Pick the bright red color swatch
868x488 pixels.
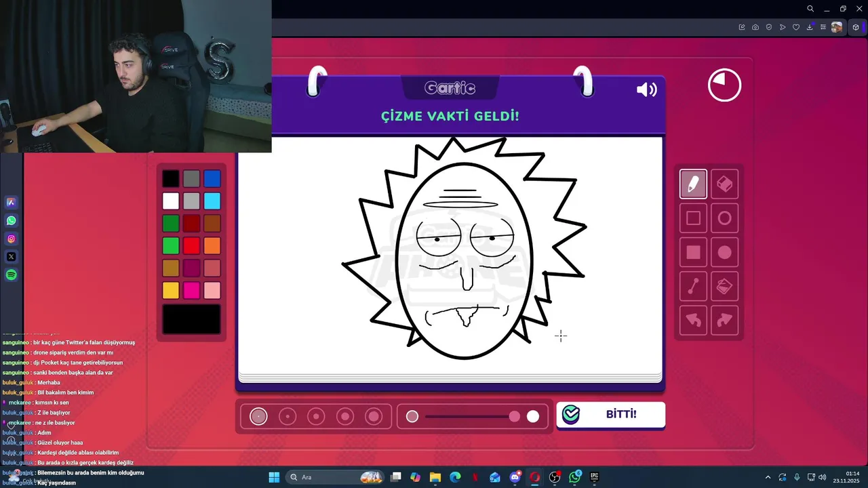tap(191, 246)
